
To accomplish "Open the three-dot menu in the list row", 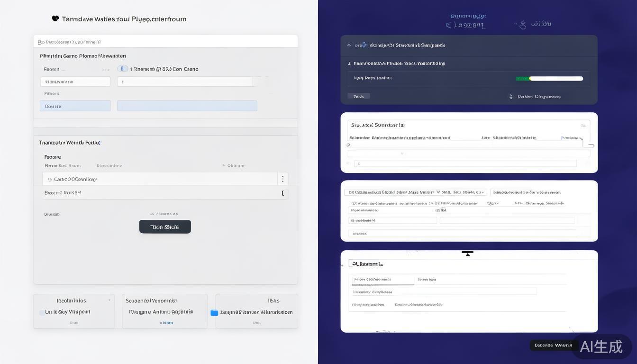I will pyautogui.click(x=282, y=179).
